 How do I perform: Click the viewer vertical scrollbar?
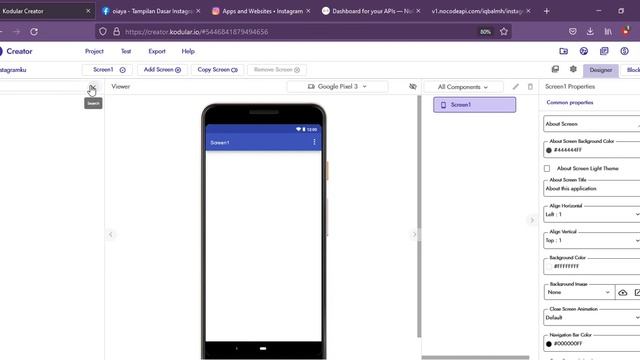tap(419, 216)
